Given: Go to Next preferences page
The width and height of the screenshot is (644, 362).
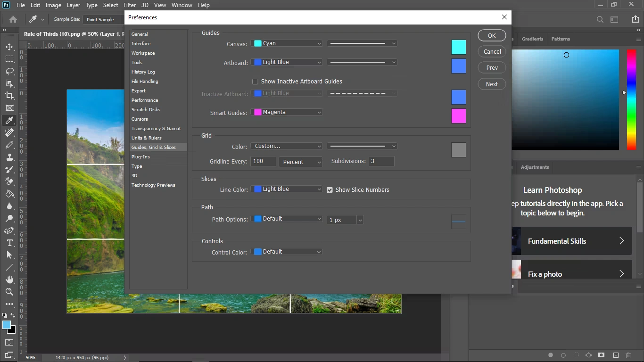Looking at the screenshot, I should (492, 84).
